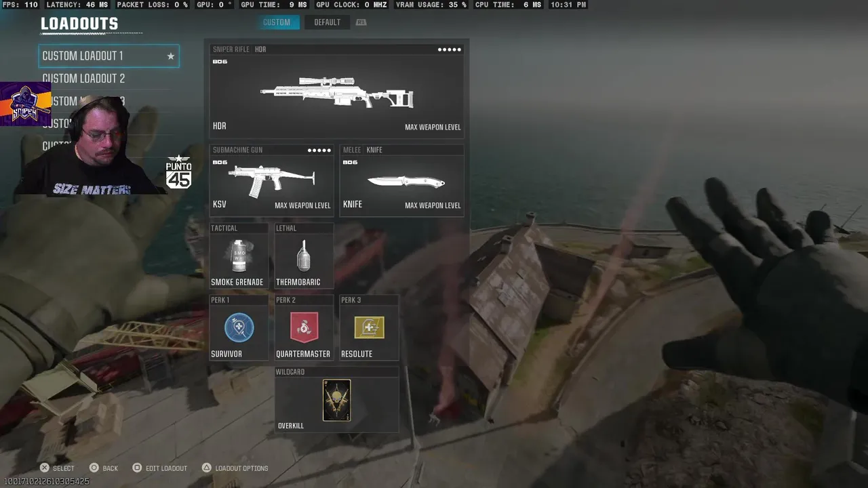Click the Back label in footer
This screenshot has width=868, height=488.
pos(110,468)
